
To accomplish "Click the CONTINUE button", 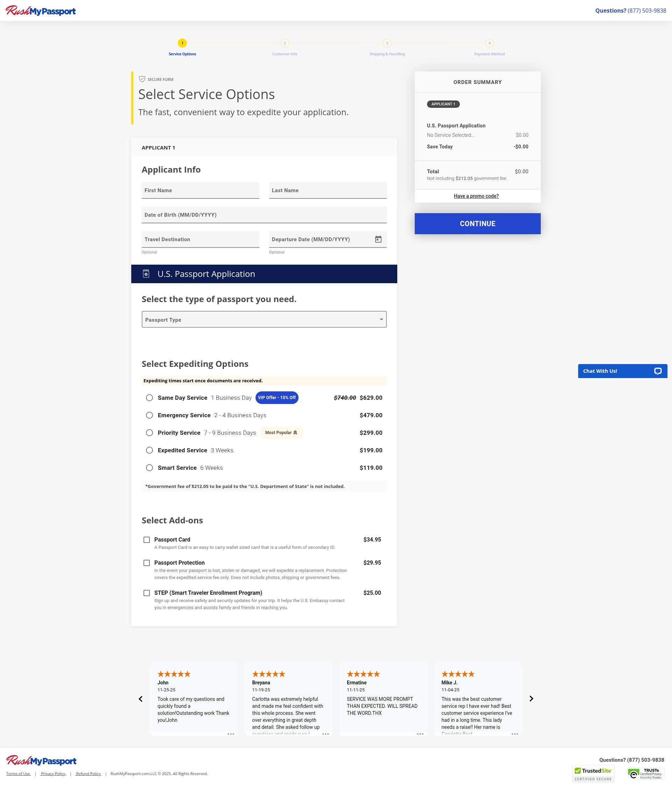I will (477, 224).
